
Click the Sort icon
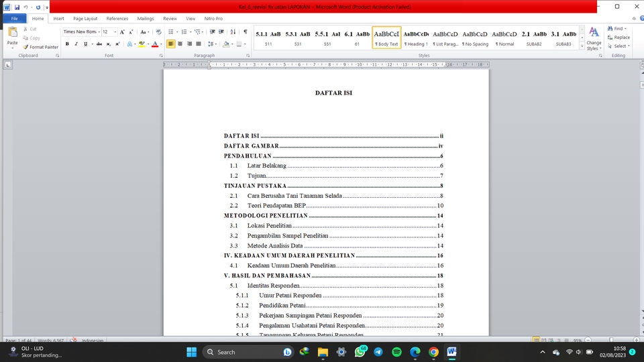[233, 32]
